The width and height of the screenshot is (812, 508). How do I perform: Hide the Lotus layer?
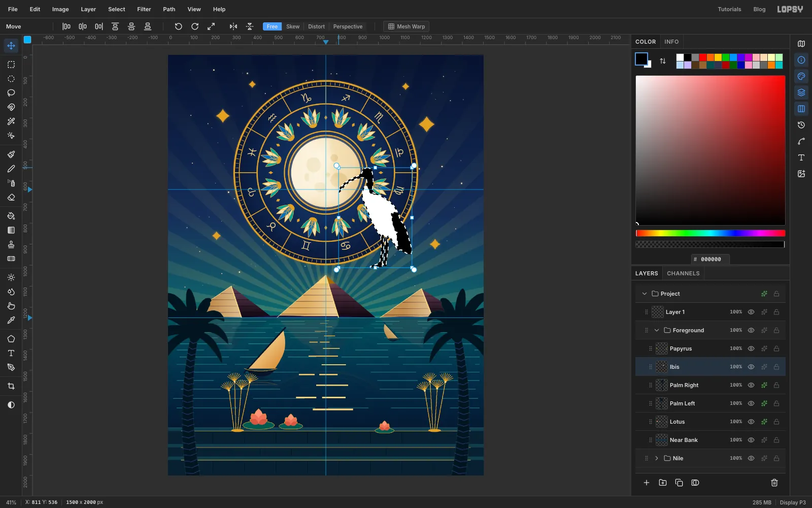coord(751,422)
